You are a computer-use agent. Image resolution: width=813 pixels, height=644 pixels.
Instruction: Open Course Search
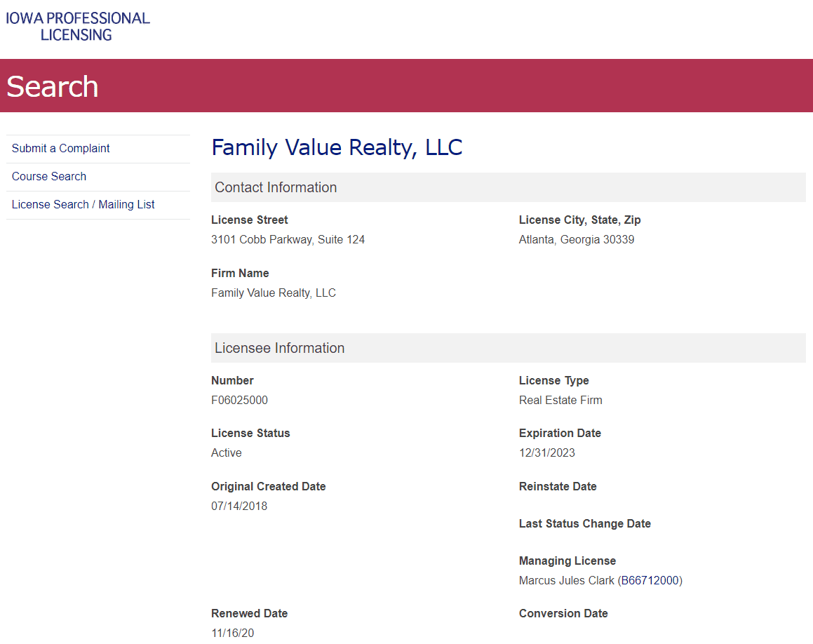tap(48, 176)
